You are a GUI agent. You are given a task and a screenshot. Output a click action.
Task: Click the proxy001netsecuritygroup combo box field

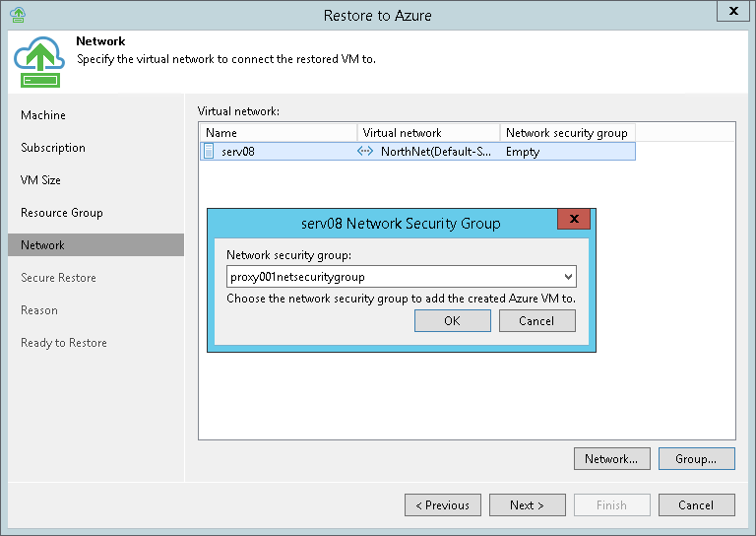pyautogui.click(x=402, y=277)
